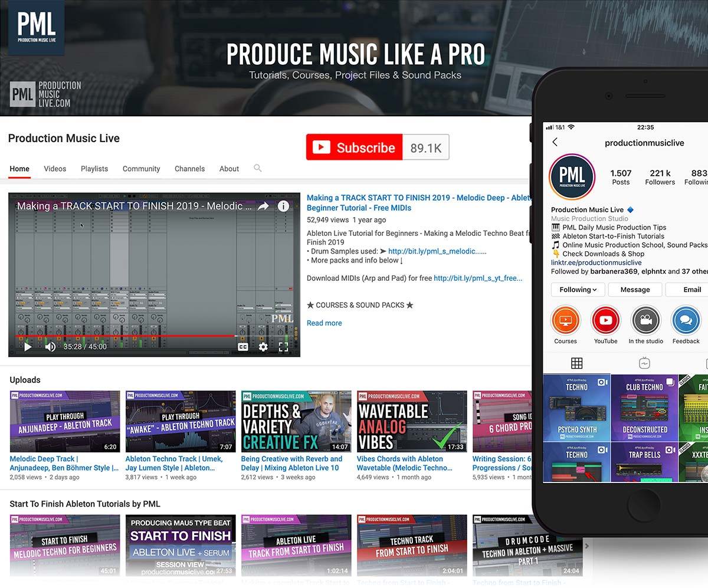
Task: Select the Instagram grid view tab
Action: tap(576, 363)
